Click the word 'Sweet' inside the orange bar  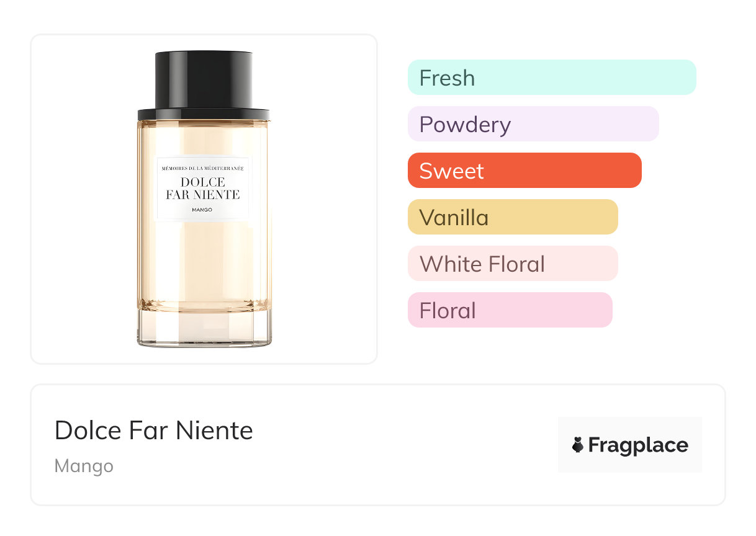451,171
